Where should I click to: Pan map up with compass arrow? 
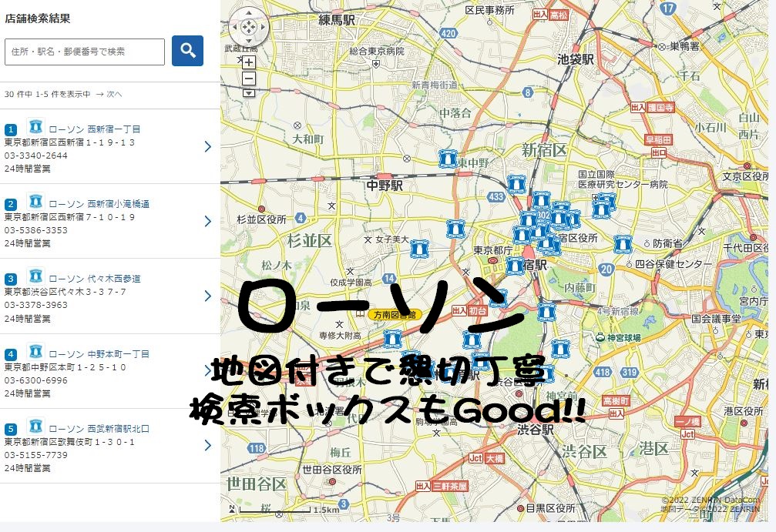248,13
